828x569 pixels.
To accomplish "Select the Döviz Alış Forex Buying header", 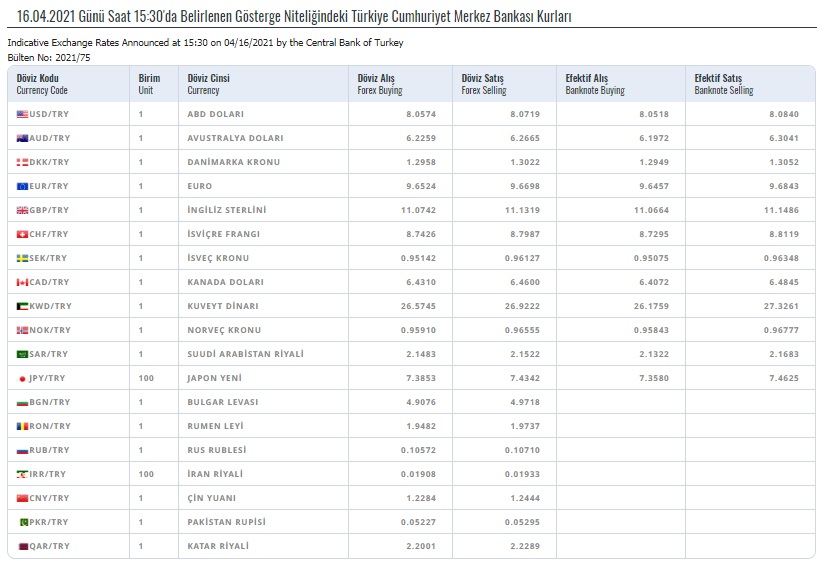I will point(382,84).
